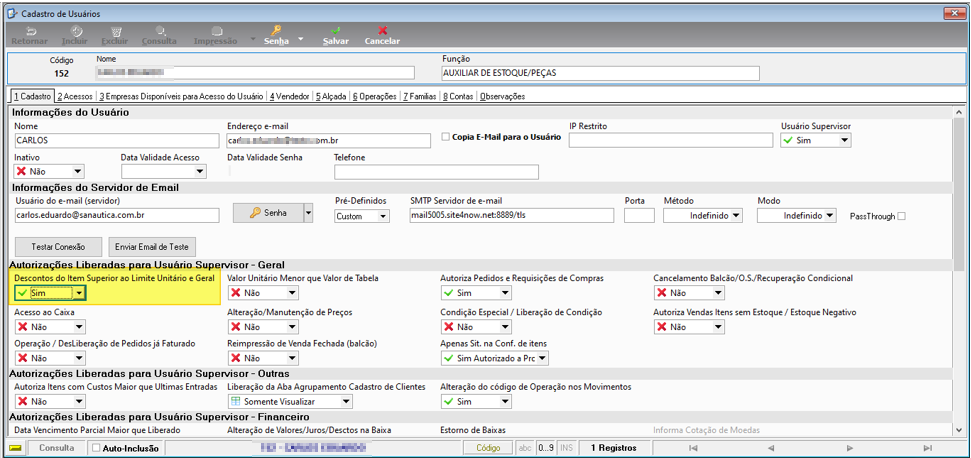Expand the arrow beside the email Senha button
Image resolution: width=971 pixels, height=458 pixels.
308,213
